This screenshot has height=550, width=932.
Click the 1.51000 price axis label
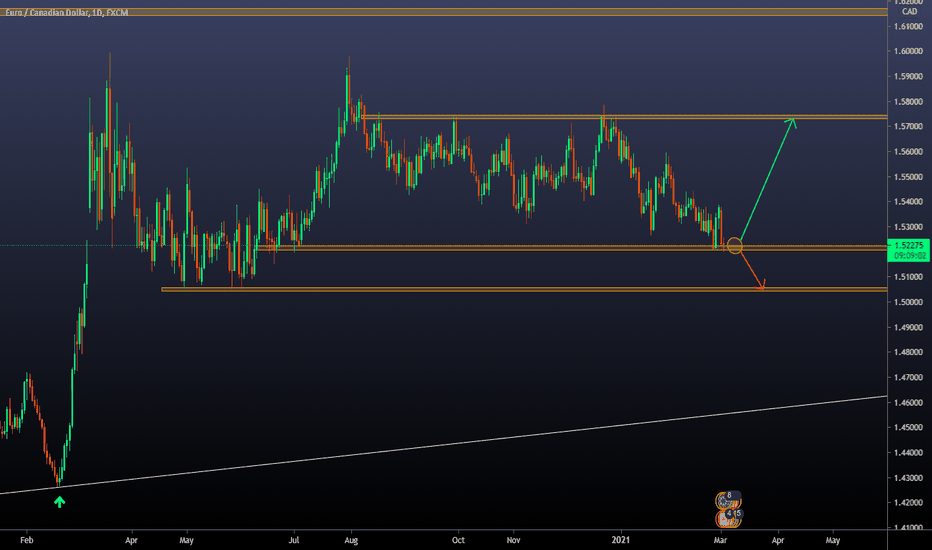(x=908, y=277)
